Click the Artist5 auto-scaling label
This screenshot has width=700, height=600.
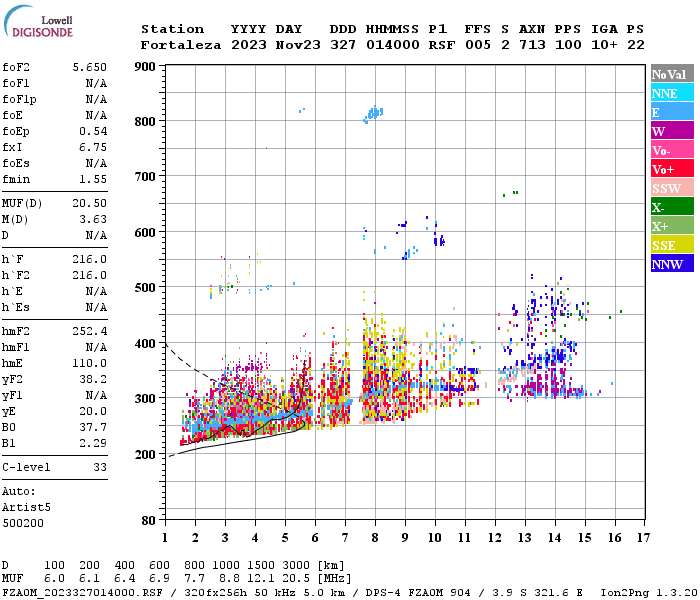point(26,508)
